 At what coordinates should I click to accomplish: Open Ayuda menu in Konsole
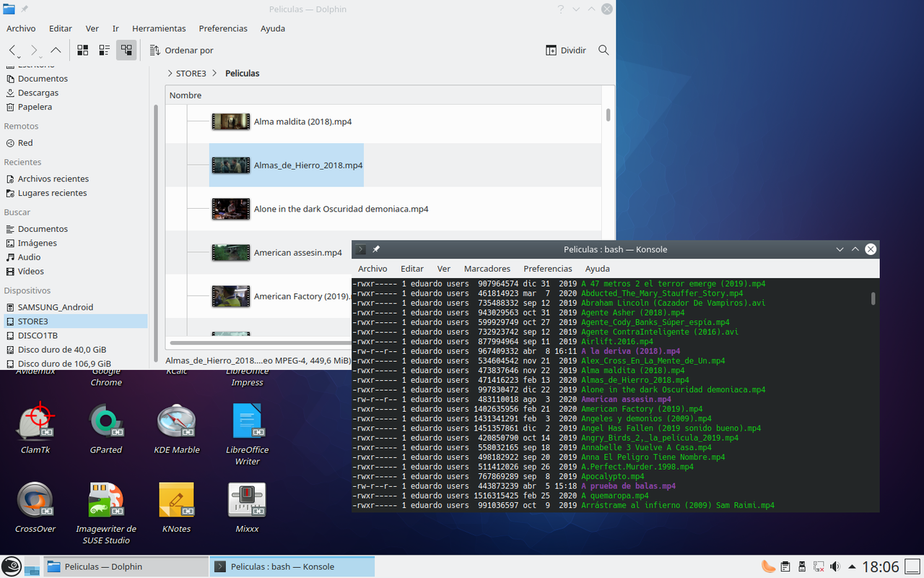click(598, 268)
